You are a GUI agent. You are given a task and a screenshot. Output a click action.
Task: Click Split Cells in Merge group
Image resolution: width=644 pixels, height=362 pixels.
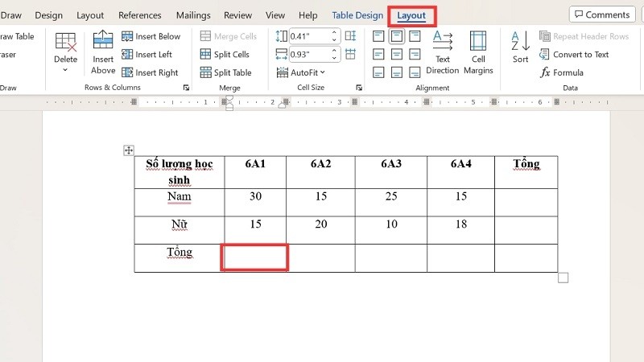(225, 55)
